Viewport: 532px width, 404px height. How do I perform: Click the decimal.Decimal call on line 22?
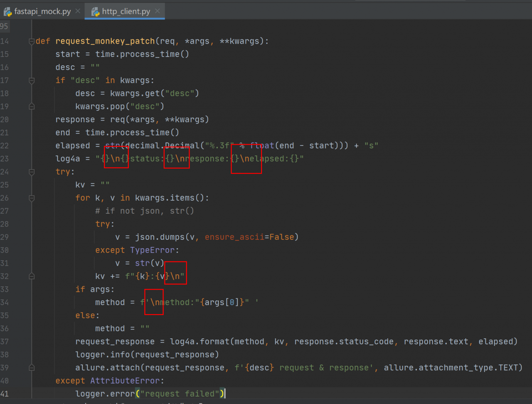tap(162, 145)
